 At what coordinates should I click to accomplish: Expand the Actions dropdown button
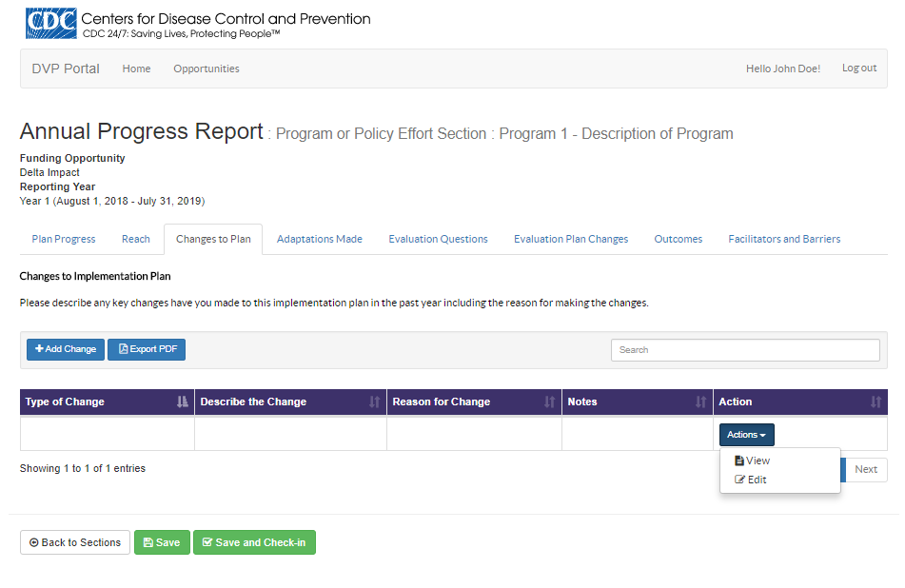point(746,435)
